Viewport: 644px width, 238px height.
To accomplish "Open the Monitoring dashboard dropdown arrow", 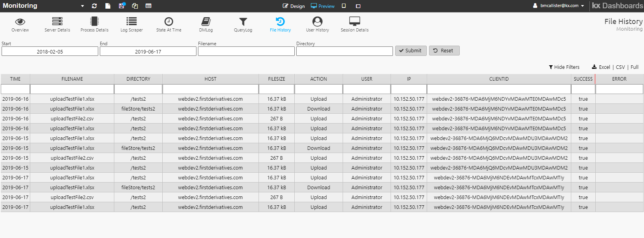I will 83,6.
